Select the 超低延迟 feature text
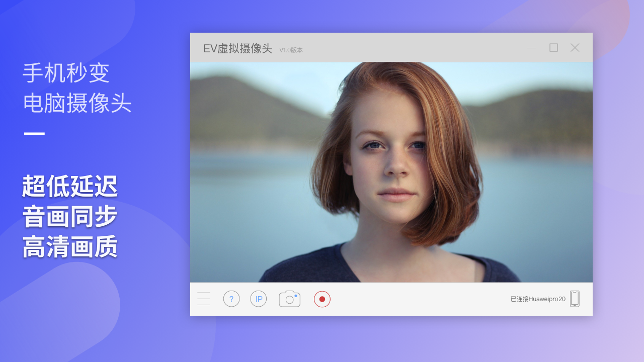Screen dimensions: 644x362 (x=70, y=187)
